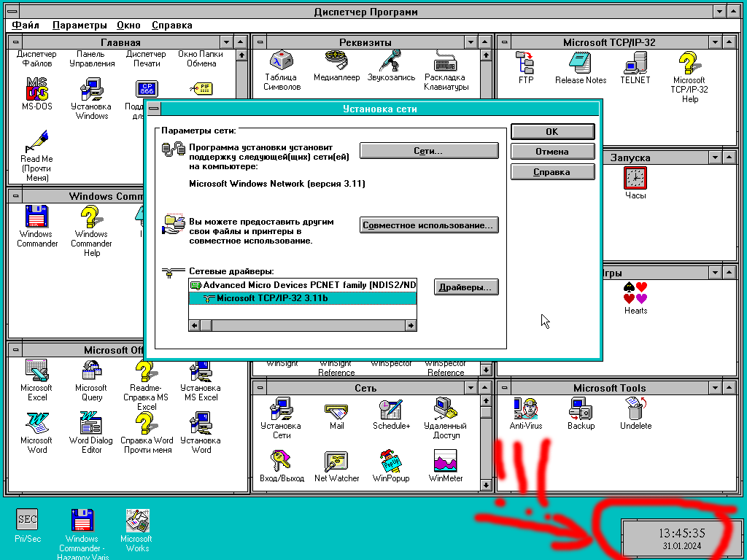747x560 pixels.
Task: Select Advanced Micro Devices PCNET driver entry
Action: (x=303, y=285)
